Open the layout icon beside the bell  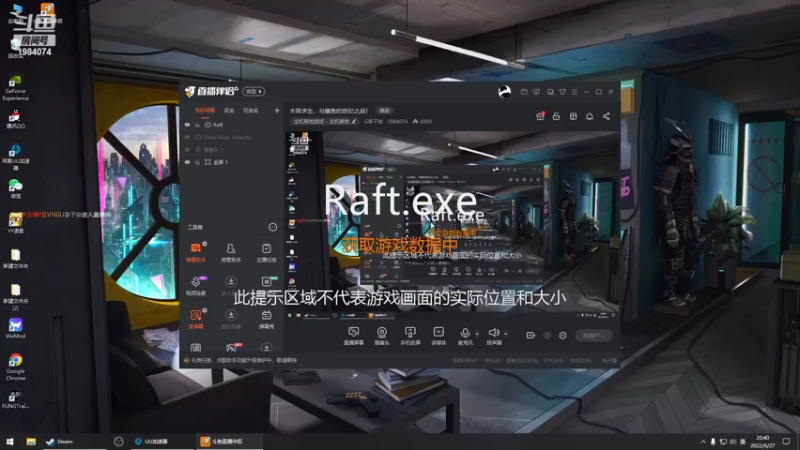click(x=573, y=116)
